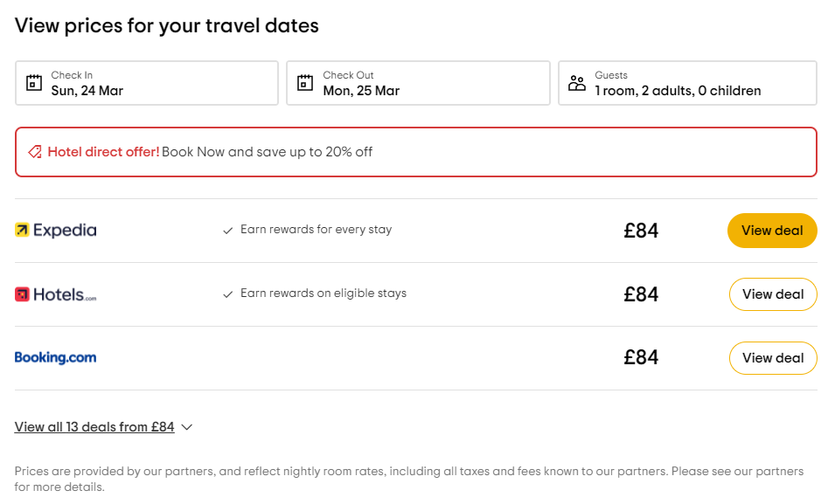The image size is (828, 504).
Task: Select the Expedia logo
Action: click(55, 230)
